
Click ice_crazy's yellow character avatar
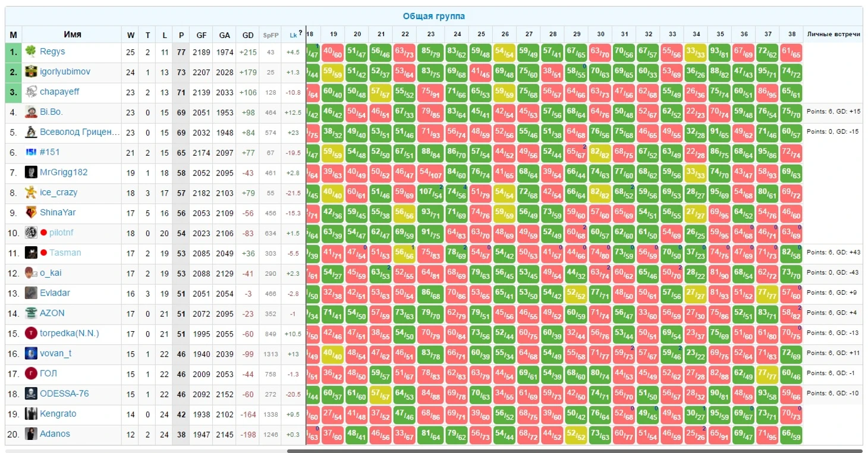31,193
